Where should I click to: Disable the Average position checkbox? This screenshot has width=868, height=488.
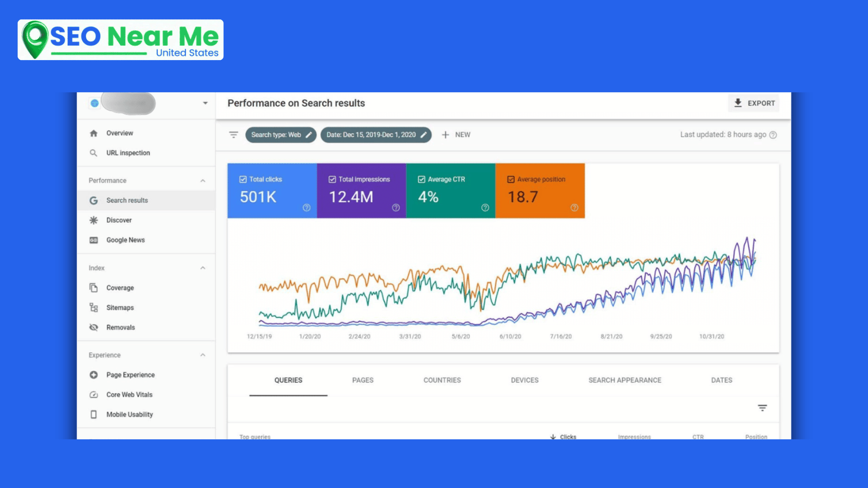point(510,179)
